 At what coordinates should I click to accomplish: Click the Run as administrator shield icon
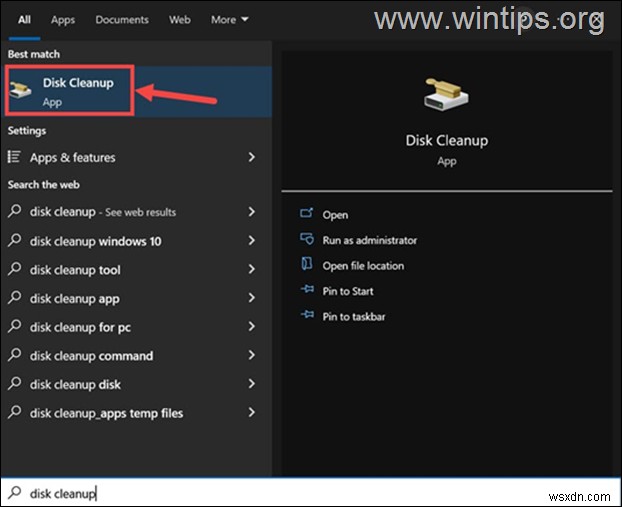pyautogui.click(x=307, y=239)
